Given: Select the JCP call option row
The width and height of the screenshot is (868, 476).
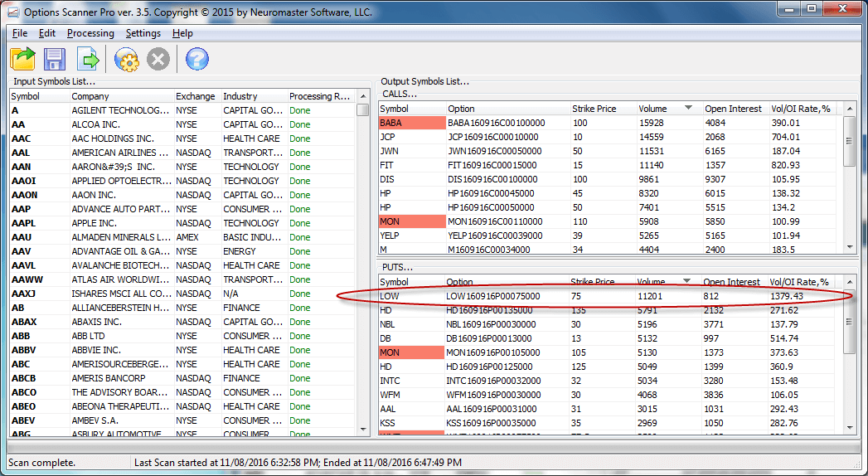Looking at the screenshot, I should [x=607, y=137].
